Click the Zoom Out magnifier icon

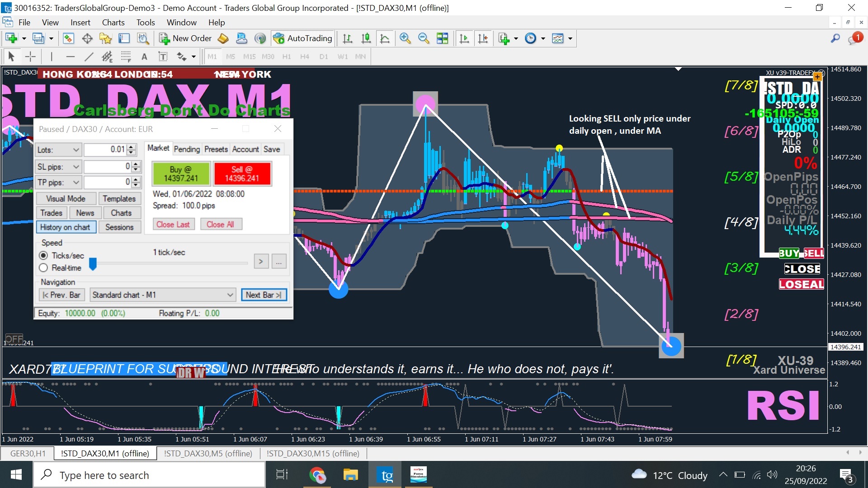coord(424,38)
